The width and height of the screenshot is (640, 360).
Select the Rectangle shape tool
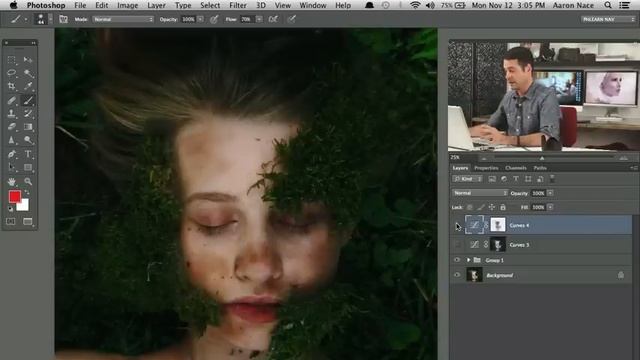[28, 167]
